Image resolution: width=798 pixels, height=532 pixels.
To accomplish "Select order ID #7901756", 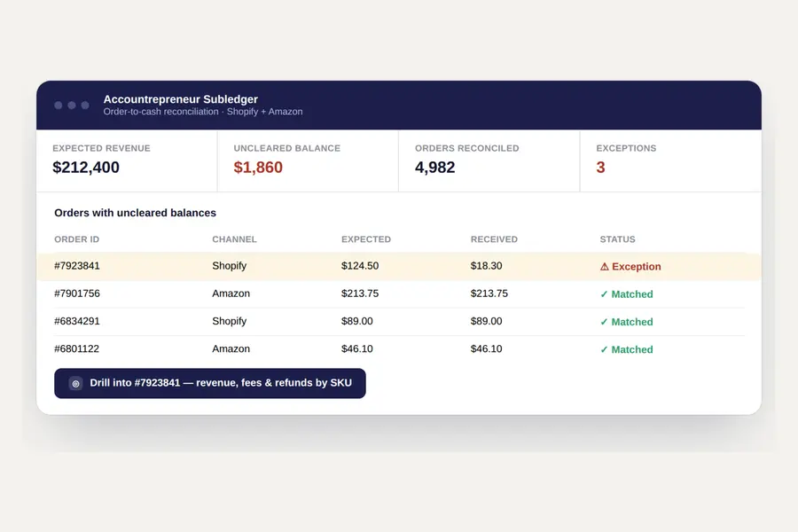I will click(x=77, y=293).
